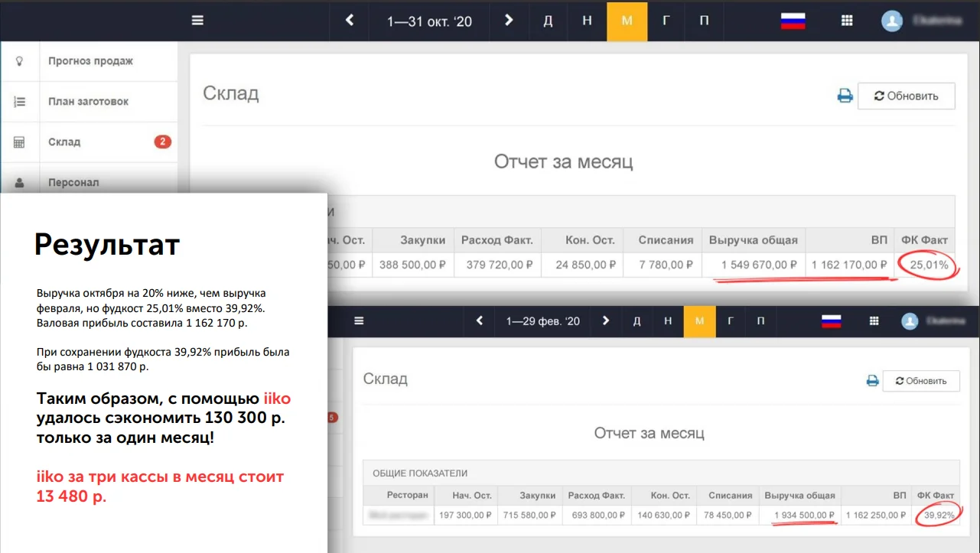Open apps grid icon in October window
The width and height of the screenshot is (980, 553).
point(847,21)
